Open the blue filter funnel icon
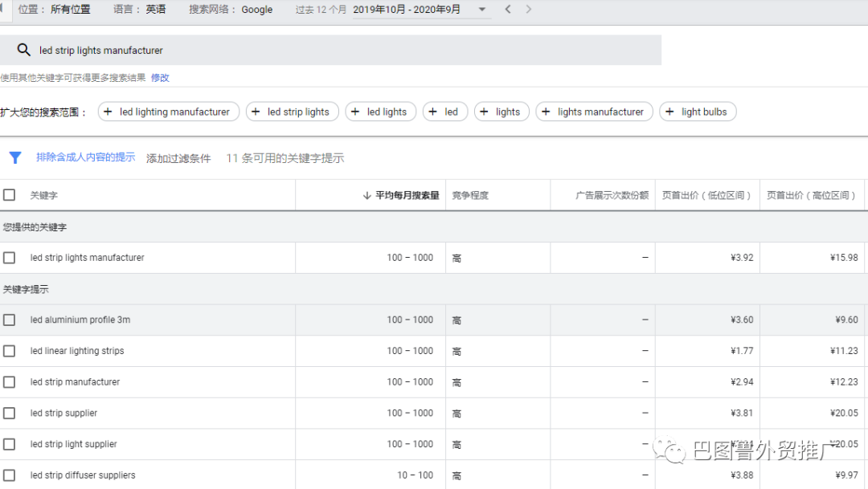This screenshot has height=489, width=868. pyautogui.click(x=15, y=157)
